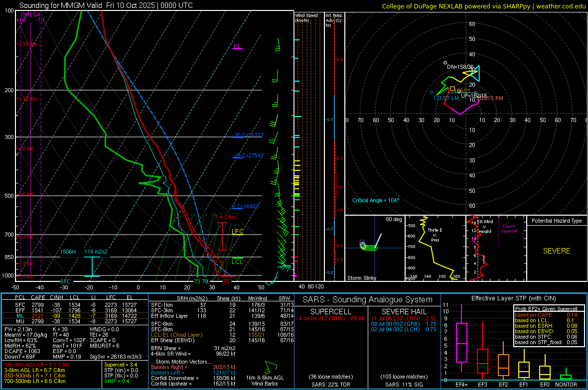Click the yellow SEVERE hazard text
Image resolution: width=588 pixels, height=390 pixels.
pyautogui.click(x=557, y=251)
